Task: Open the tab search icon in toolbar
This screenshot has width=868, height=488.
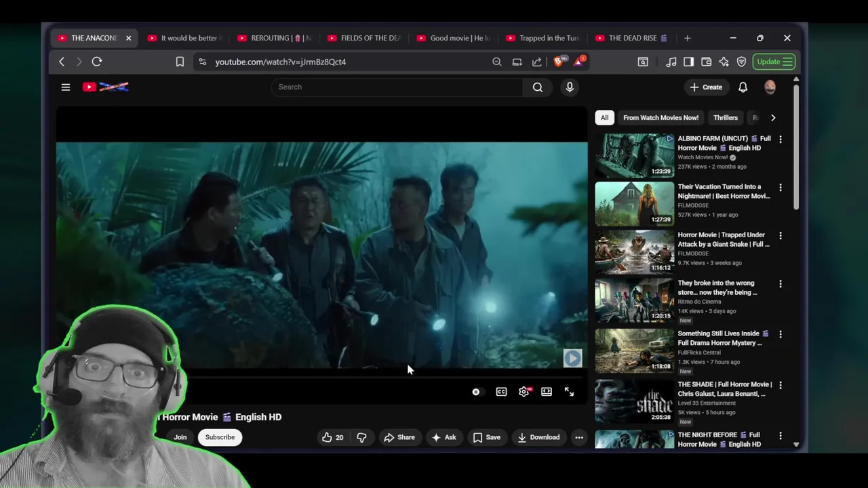Action: click(643, 62)
